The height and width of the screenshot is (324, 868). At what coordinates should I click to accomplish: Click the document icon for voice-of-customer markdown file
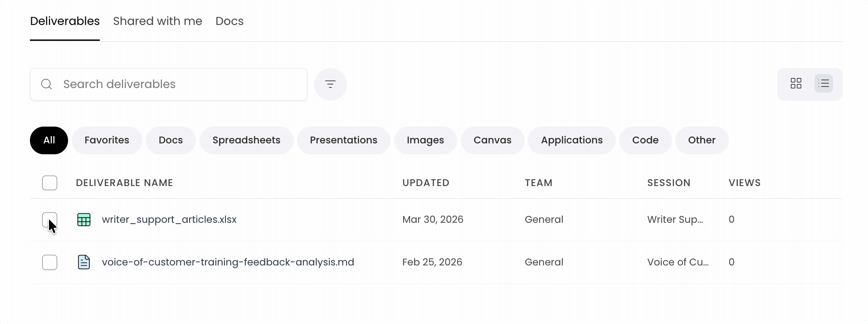84,262
